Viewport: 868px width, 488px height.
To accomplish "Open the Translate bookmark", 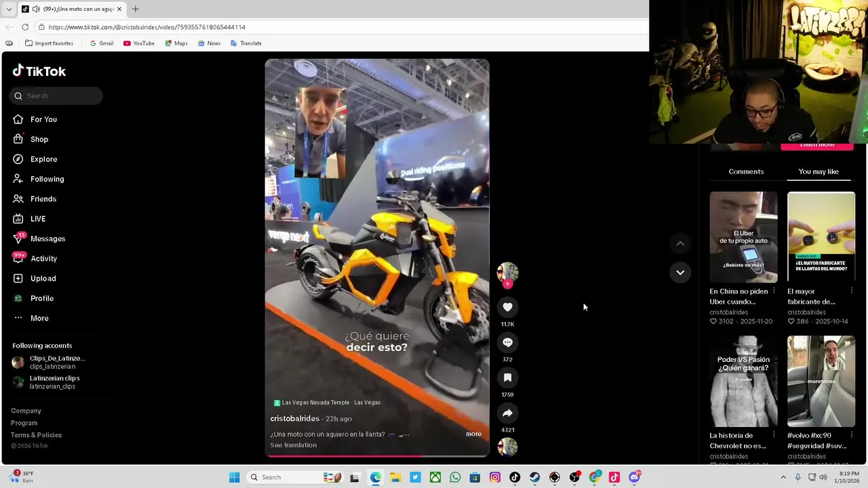I will [245, 43].
